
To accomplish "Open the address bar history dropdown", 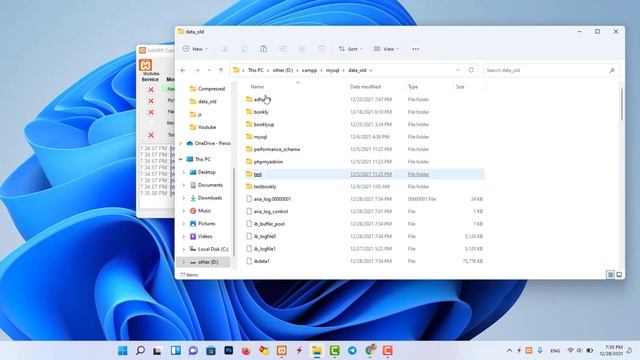I will [x=458, y=70].
